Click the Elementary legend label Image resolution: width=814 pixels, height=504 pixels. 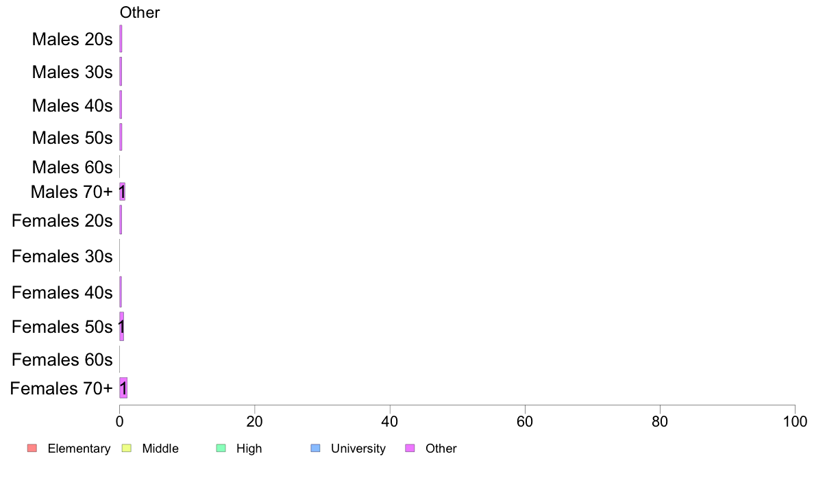point(79,449)
